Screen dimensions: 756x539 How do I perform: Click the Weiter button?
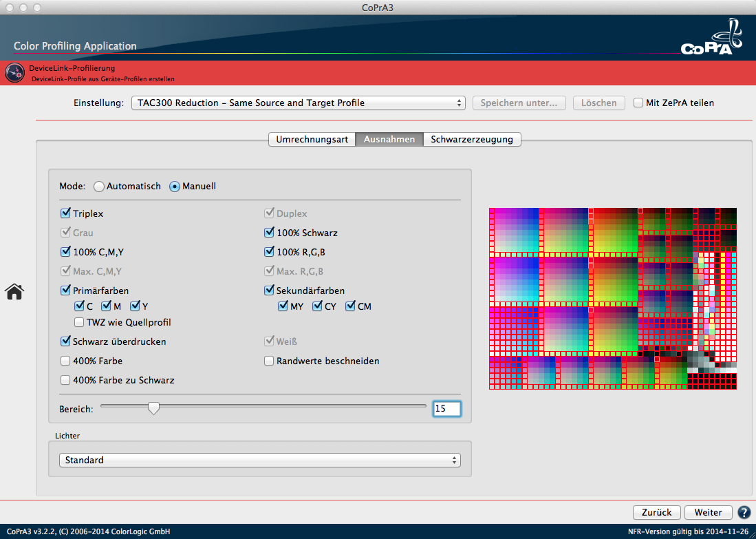click(x=708, y=512)
